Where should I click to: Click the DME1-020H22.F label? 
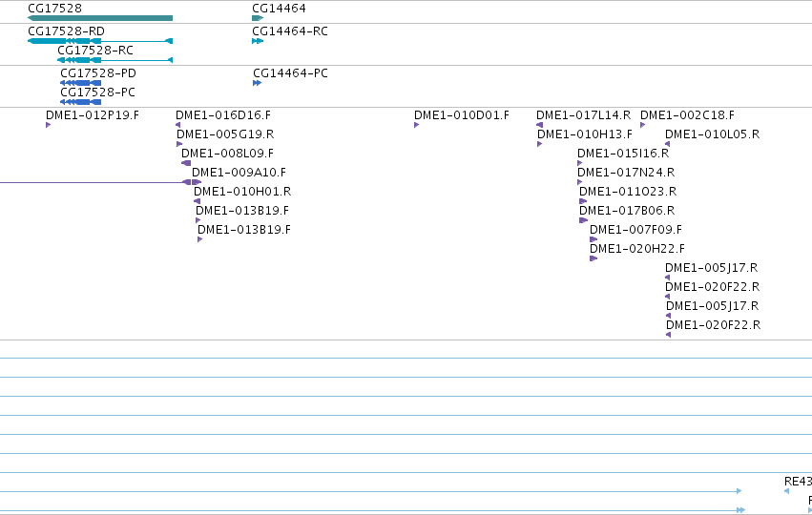point(637,249)
